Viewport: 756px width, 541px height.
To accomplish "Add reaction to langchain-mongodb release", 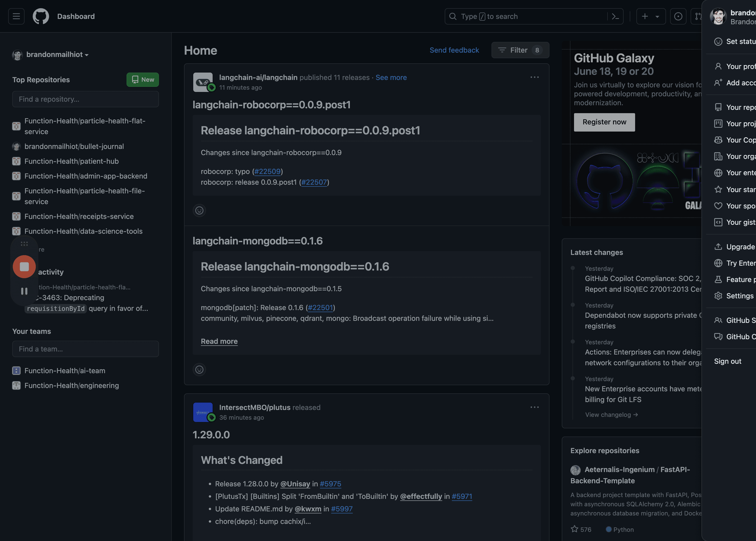I will click(199, 369).
